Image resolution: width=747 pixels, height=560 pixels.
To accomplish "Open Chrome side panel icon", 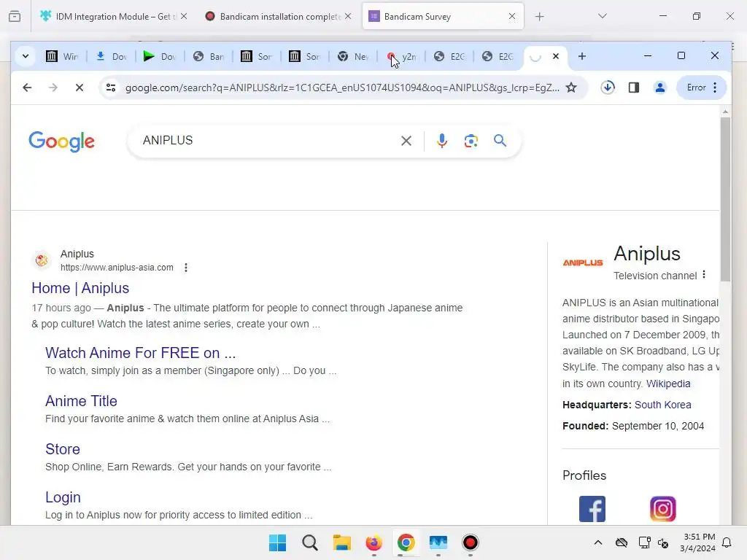I will (x=634, y=87).
